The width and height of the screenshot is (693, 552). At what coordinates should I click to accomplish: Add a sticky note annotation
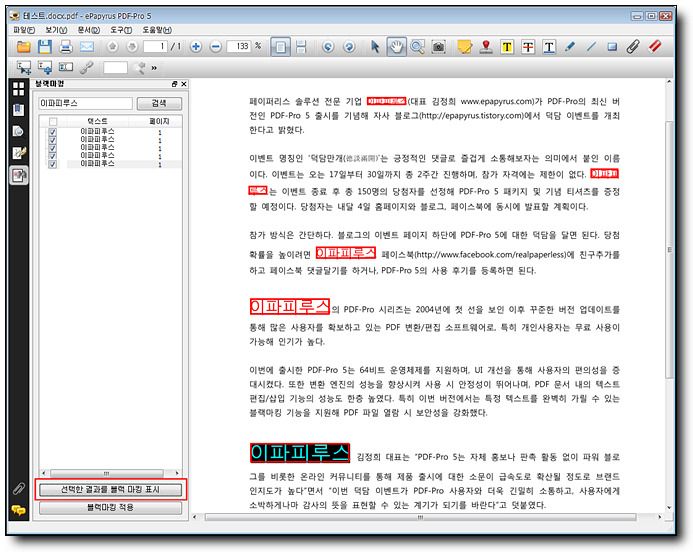pos(465,46)
